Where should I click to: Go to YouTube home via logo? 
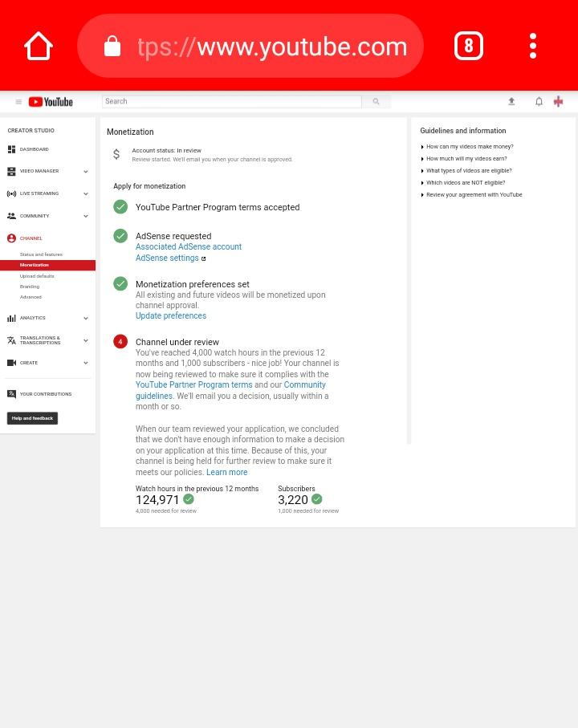[x=51, y=102]
